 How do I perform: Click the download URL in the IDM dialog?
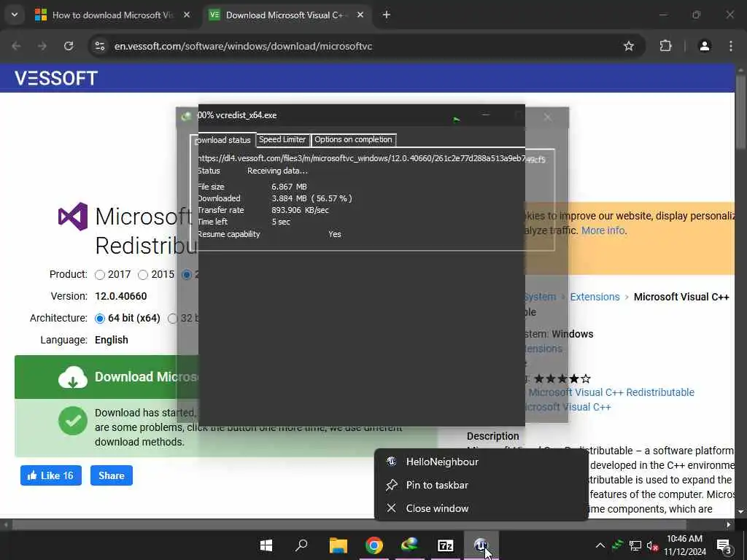(x=362, y=158)
